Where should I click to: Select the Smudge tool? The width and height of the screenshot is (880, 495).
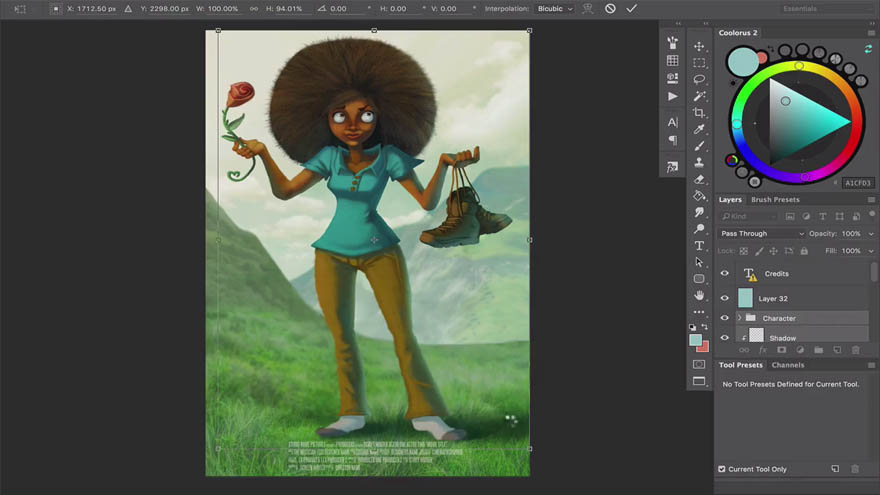click(x=699, y=212)
